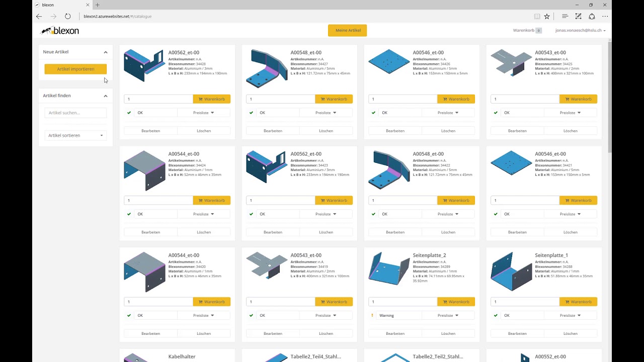The image size is (644, 362).
Task: Open the Preisliste dropdown for article 34427
Action: (x=326, y=113)
